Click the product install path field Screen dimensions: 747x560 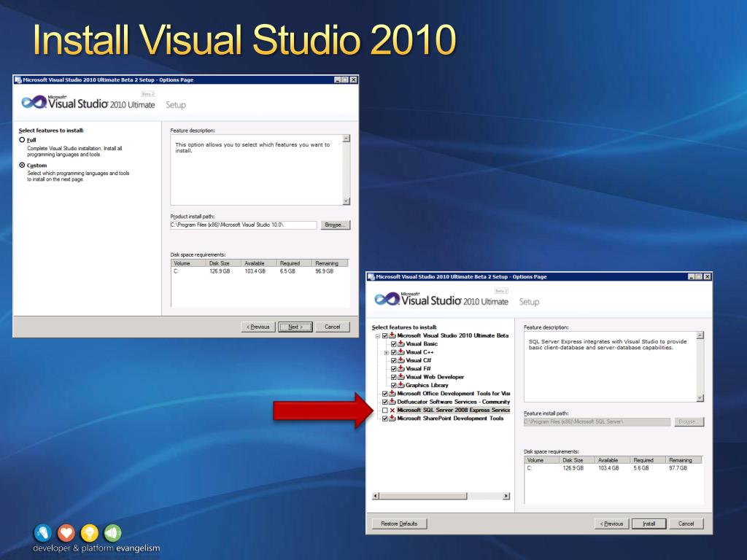pyautogui.click(x=244, y=225)
